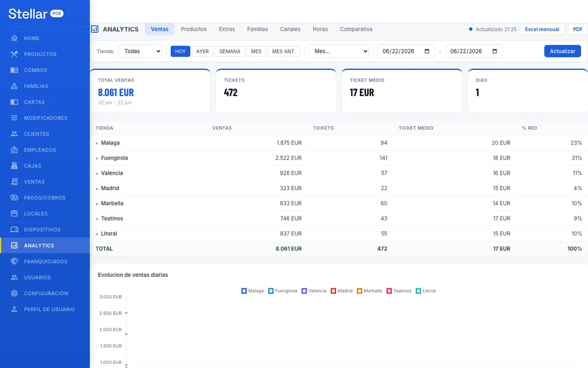Toggle Teatinos series in chart legend
588x368 pixels.
(x=399, y=291)
